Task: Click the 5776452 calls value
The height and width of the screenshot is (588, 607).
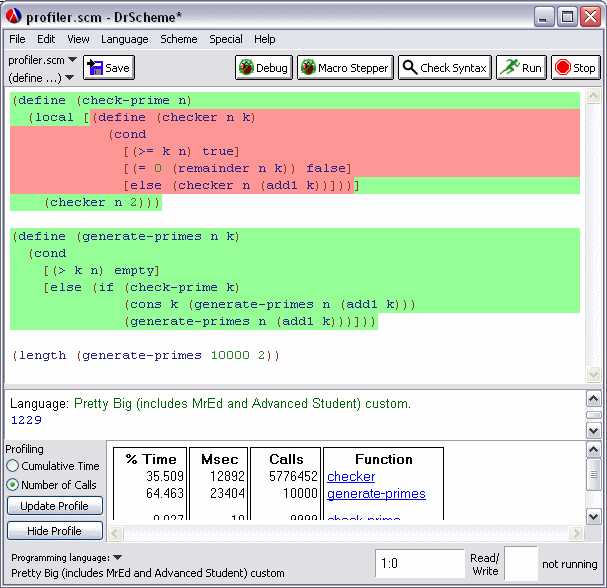Action: pos(293,476)
